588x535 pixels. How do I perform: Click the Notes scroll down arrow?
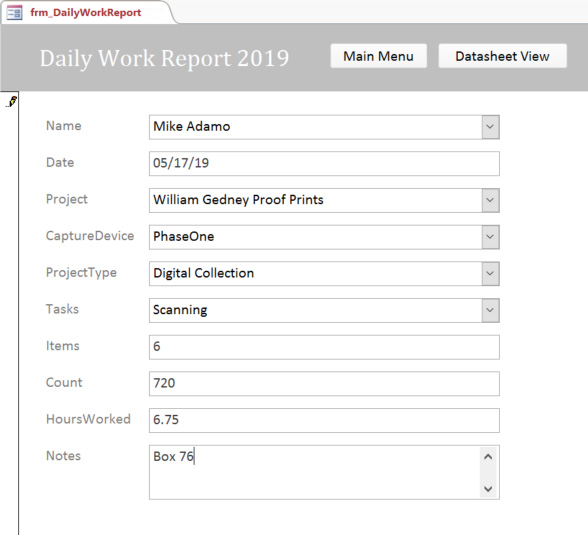coord(488,489)
